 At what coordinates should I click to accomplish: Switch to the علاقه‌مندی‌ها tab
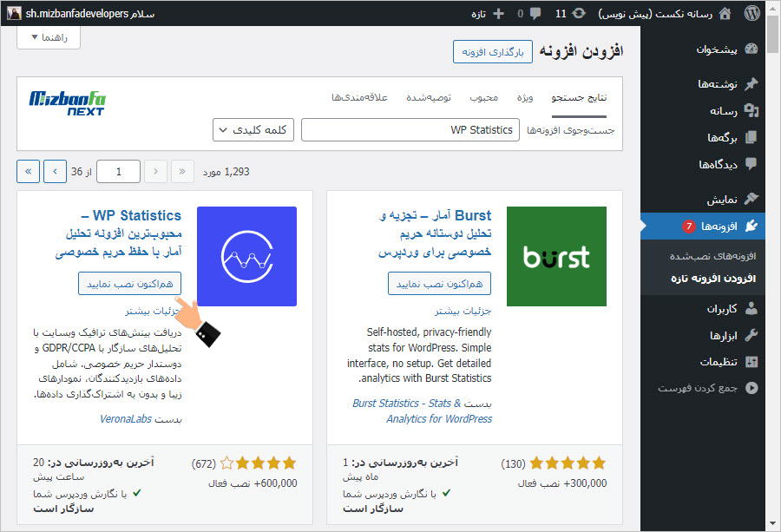(359, 97)
